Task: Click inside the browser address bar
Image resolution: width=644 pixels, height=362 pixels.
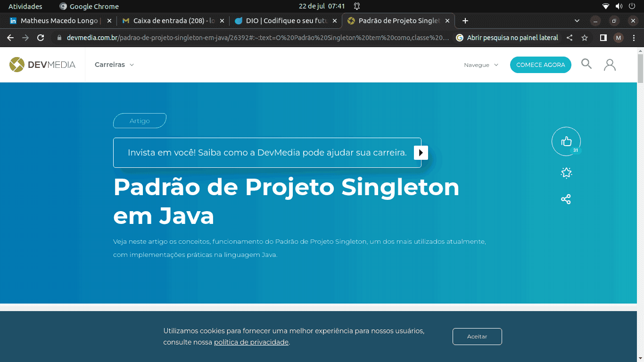Action: click(x=236, y=38)
